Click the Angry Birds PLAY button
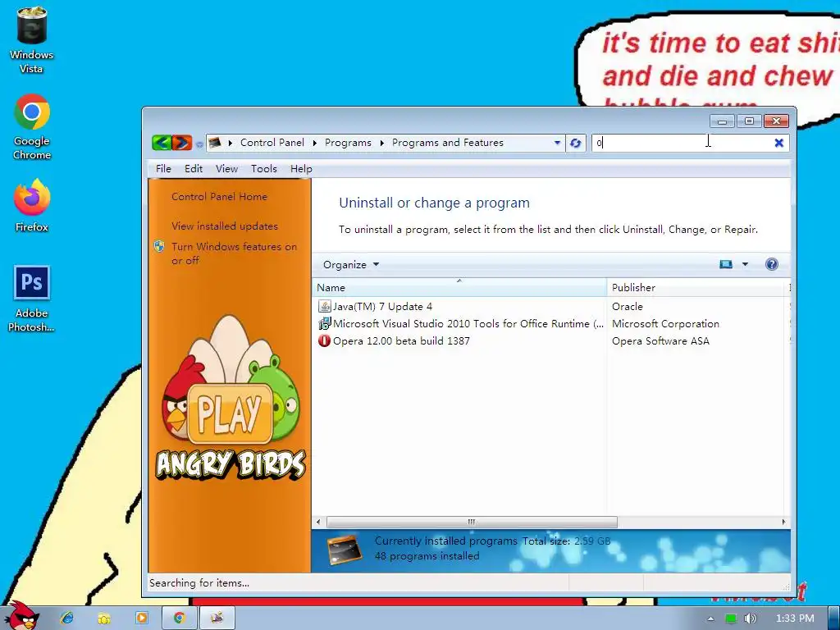840x630 pixels. pyautogui.click(x=230, y=414)
